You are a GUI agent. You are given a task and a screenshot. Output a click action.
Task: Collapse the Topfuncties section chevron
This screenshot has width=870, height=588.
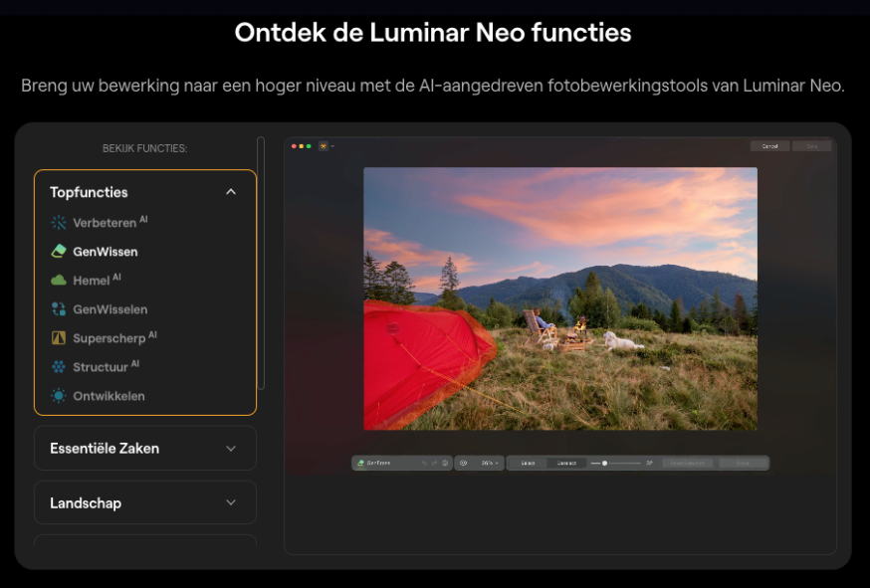[x=231, y=191]
